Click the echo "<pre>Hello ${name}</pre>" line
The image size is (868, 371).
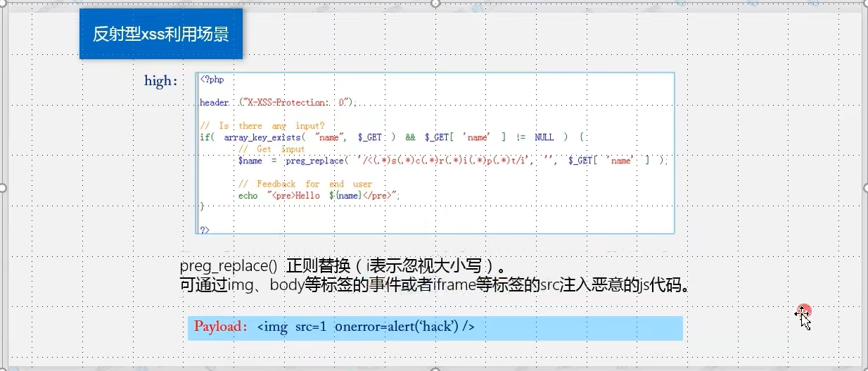(x=319, y=195)
